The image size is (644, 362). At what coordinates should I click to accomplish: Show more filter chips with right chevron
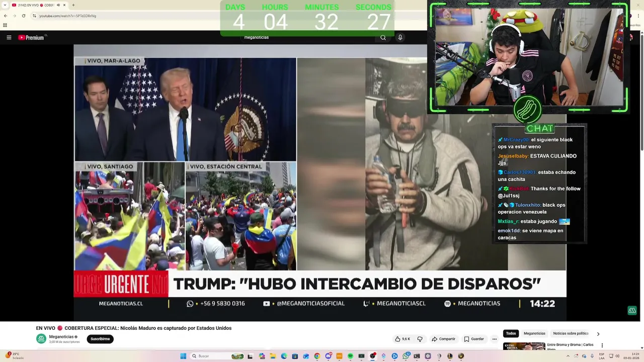coord(598,334)
